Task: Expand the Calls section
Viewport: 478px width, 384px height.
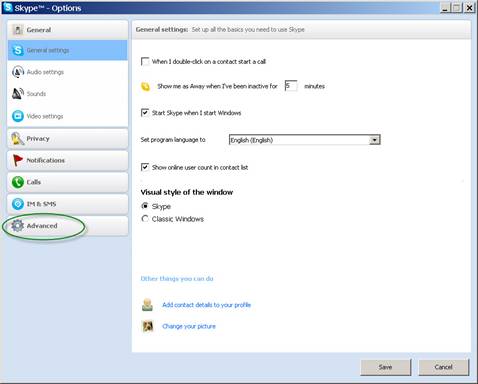Action: coord(68,182)
